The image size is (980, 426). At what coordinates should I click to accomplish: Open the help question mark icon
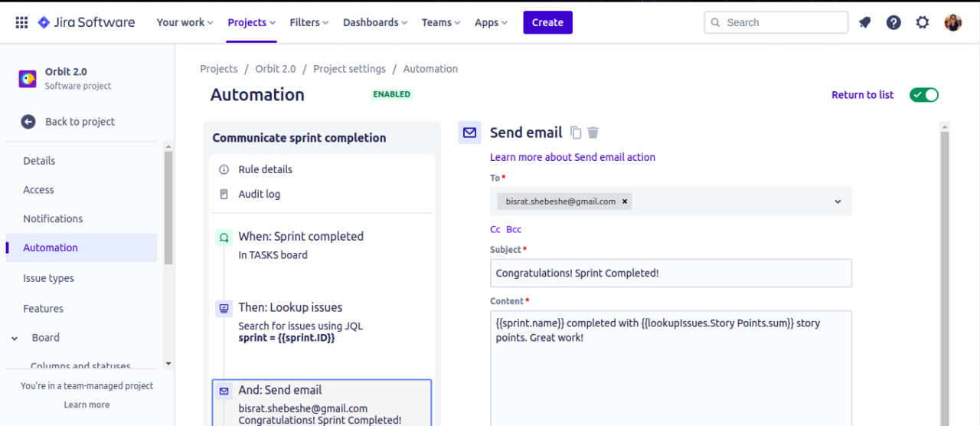893,22
